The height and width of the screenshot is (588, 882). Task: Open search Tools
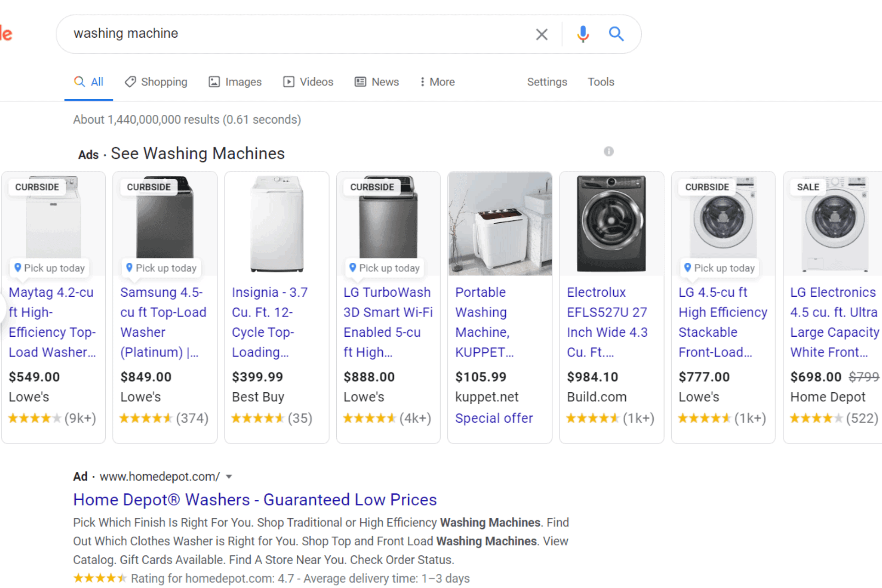601,82
